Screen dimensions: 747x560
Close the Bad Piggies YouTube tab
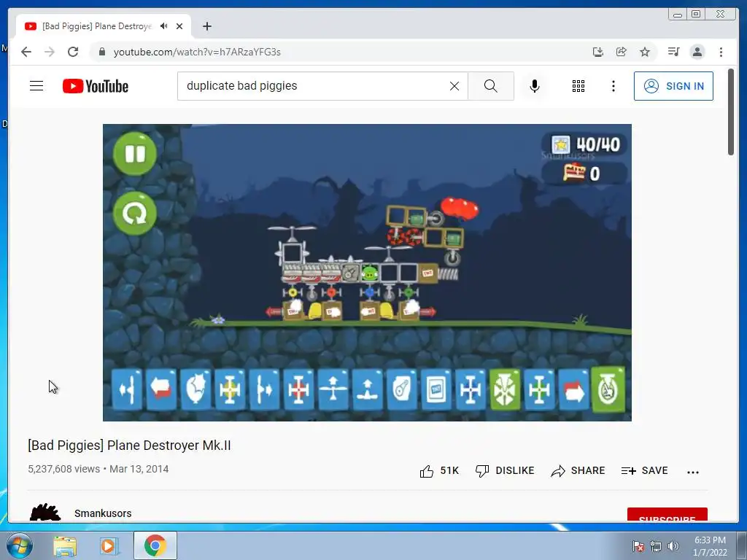click(x=179, y=26)
